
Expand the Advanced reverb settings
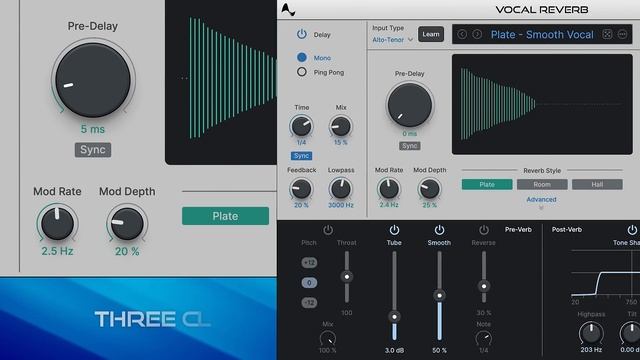tap(541, 200)
